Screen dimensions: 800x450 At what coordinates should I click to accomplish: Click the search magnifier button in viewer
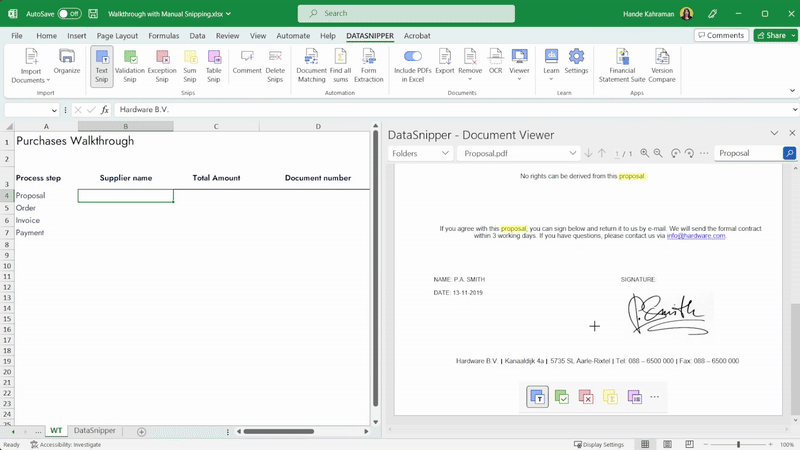coord(789,153)
